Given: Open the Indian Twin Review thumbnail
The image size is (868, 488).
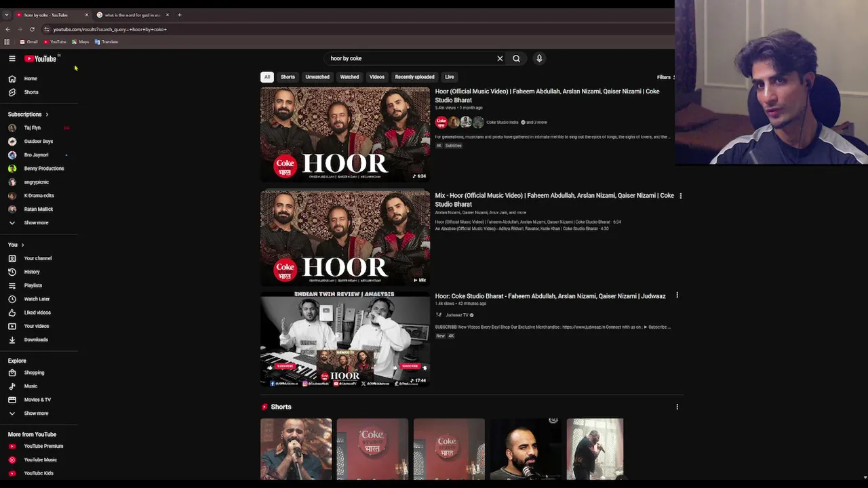Looking at the screenshot, I should point(345,340).
